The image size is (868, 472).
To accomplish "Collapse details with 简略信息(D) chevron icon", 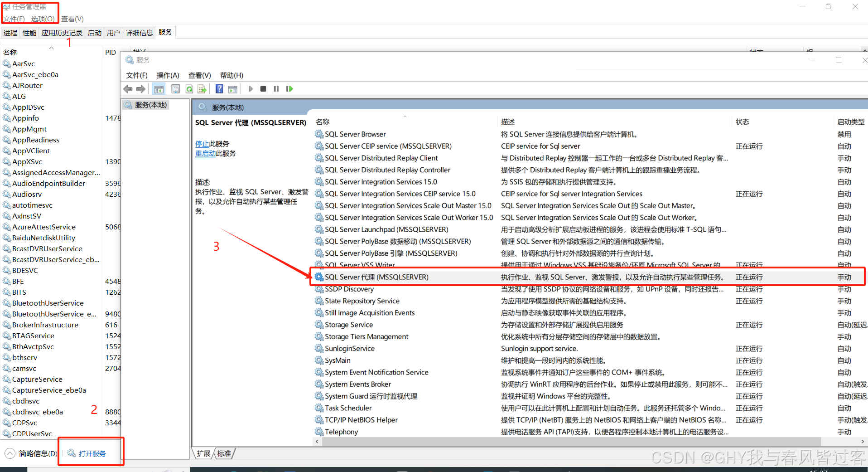I will 10,453.
